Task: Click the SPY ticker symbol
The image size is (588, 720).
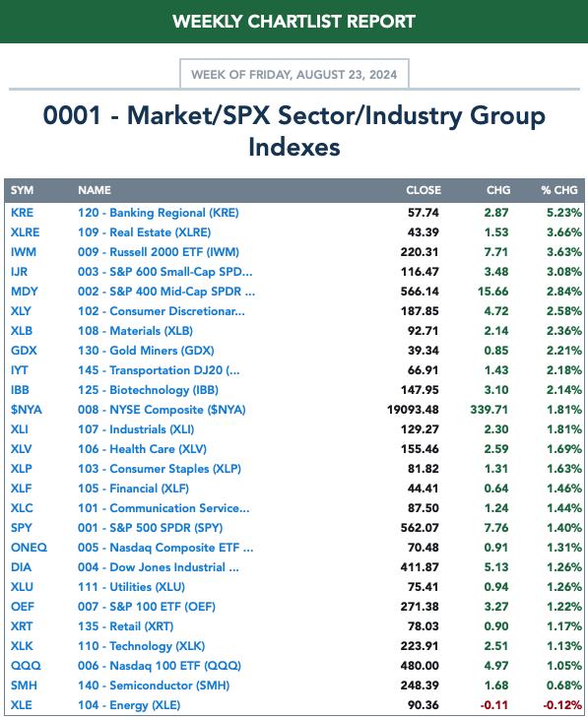Action: pos(21,528)
